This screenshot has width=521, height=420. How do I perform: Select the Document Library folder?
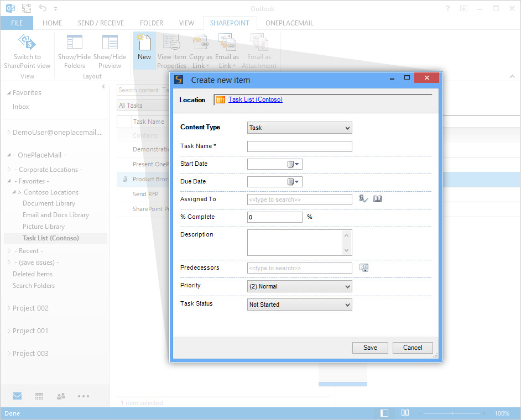click(49, 203)
